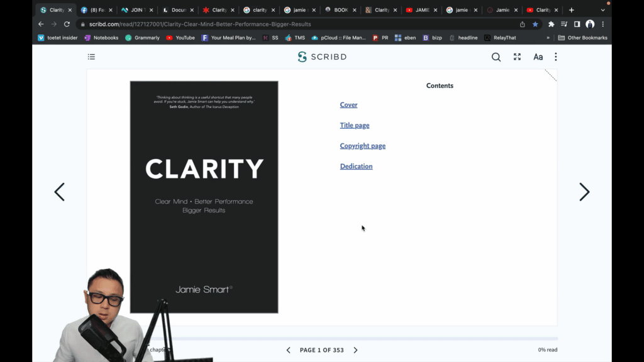This screenshot has width=644, height=362.
Task: Click the site lock icon in the address bar
Action: [x=83, y=25]
